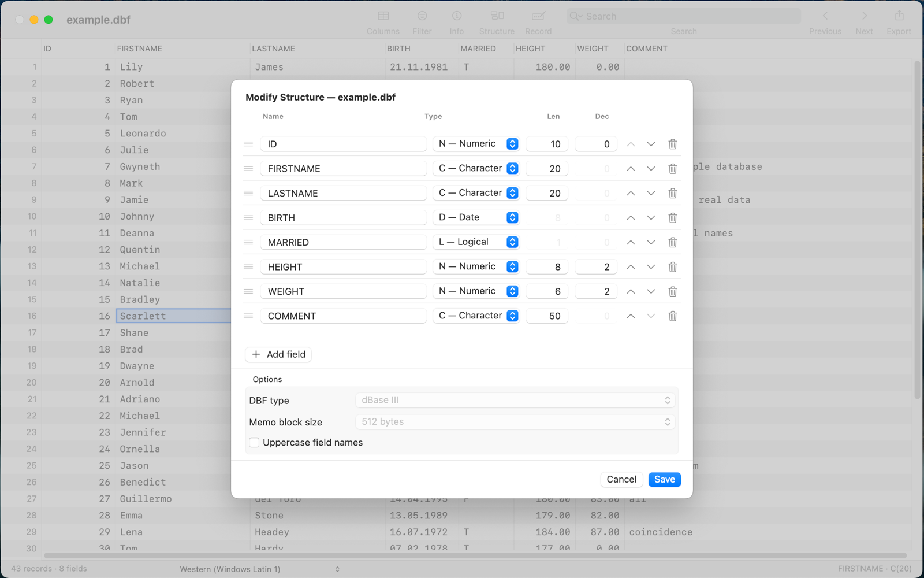Select the Scarlett cell in row 16
The height and width of the screenshot is (578, 924).
tap(174, 316)
